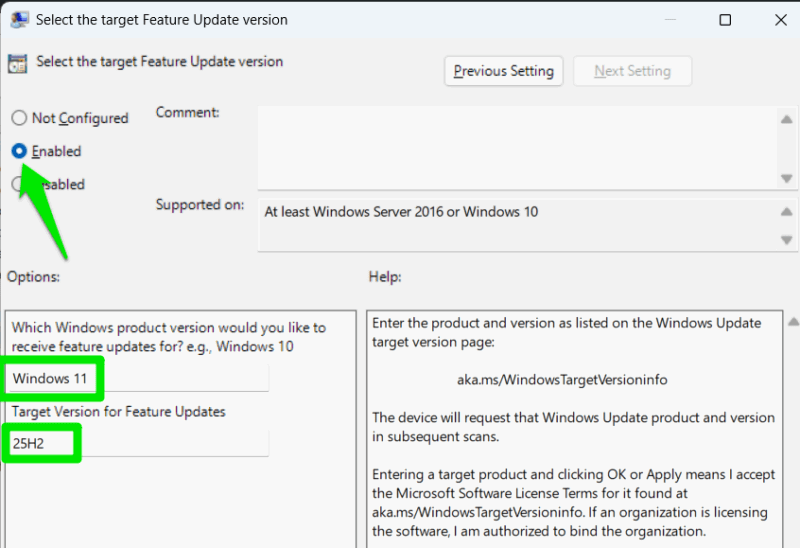
Task: Click the Help: label
Action: (x=385, y=277)
